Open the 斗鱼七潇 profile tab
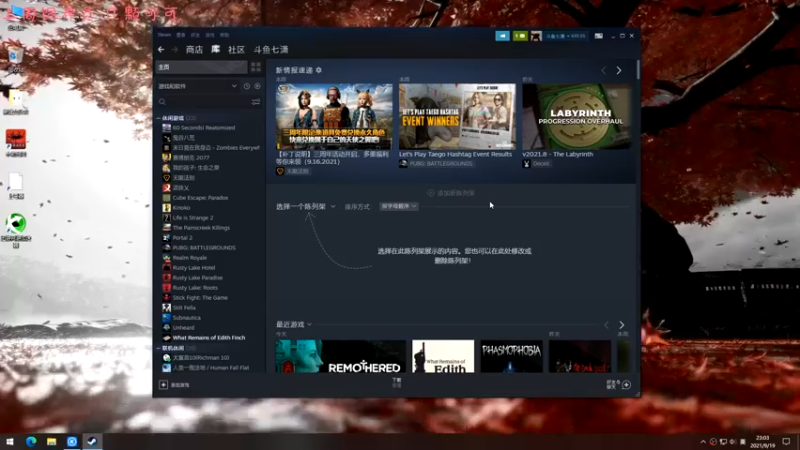Screen dimensions: 800x450 (271, 49)
